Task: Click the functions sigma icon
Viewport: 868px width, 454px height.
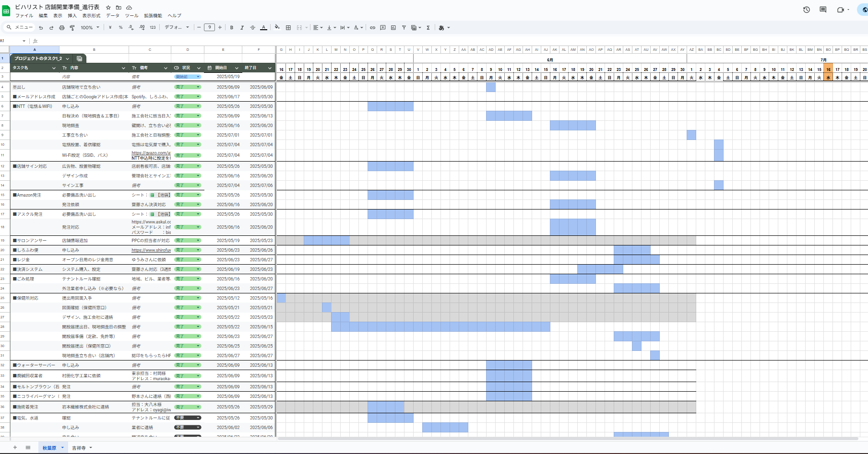Action: [428, 28]
